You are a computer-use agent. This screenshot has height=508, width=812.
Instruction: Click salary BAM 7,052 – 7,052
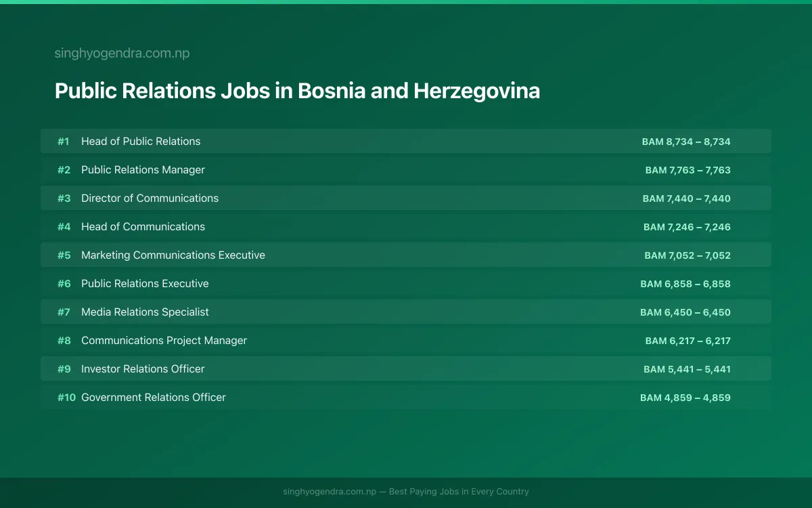[687, 256]
